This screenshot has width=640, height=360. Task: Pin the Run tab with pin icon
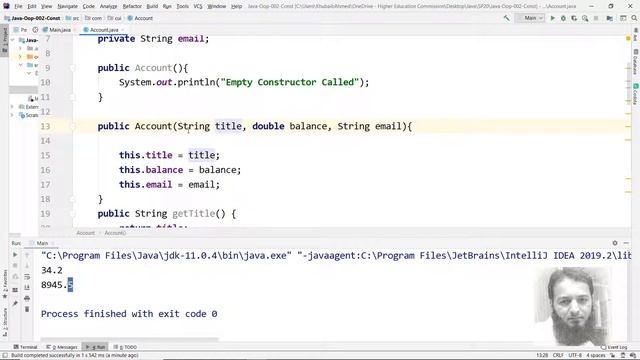pos(15,303)
